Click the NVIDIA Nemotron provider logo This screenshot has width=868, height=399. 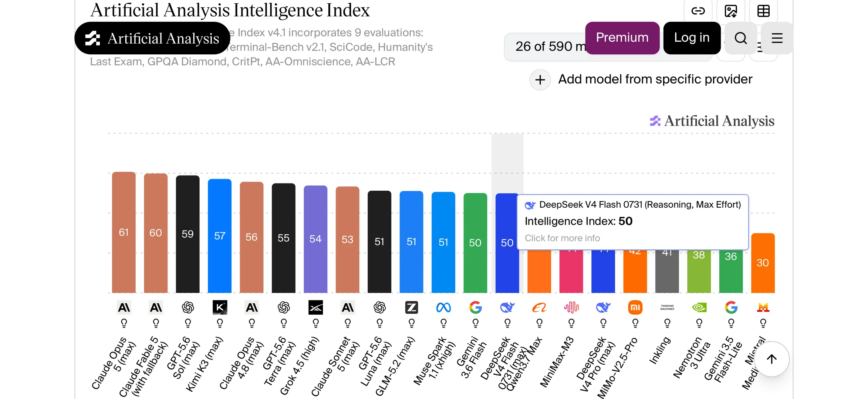point(699,307)
